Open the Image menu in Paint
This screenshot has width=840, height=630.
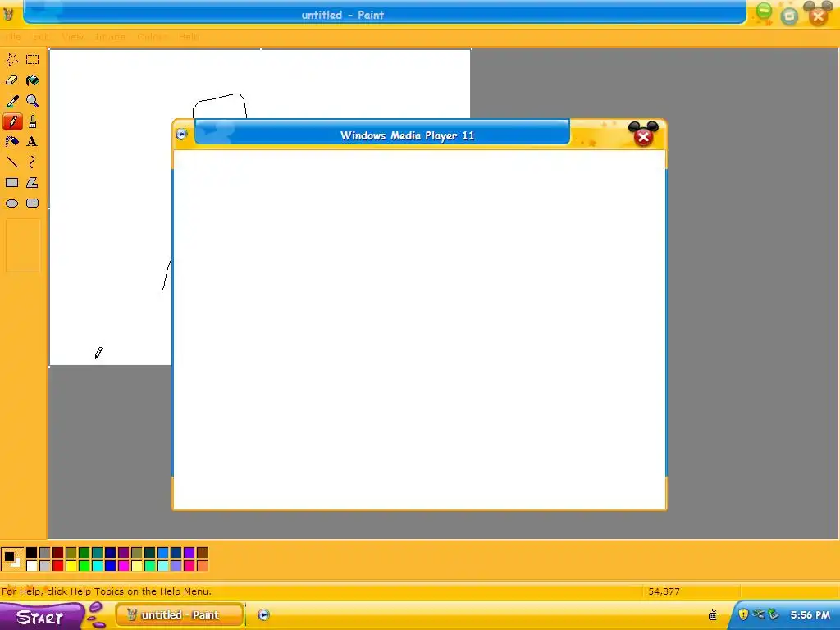click(110, 37)
